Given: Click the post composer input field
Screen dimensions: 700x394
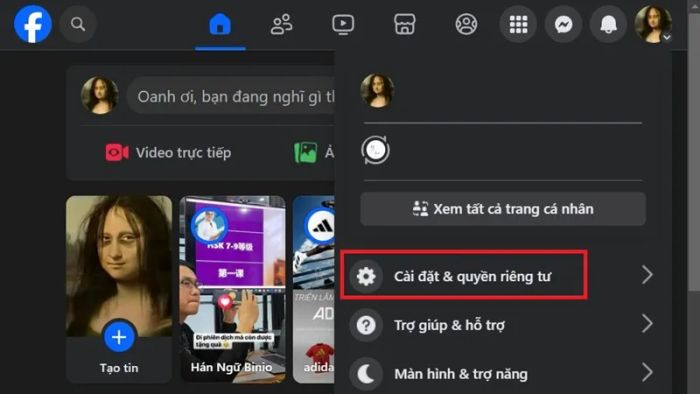Looking at the screenshot, I should (231, 95).
